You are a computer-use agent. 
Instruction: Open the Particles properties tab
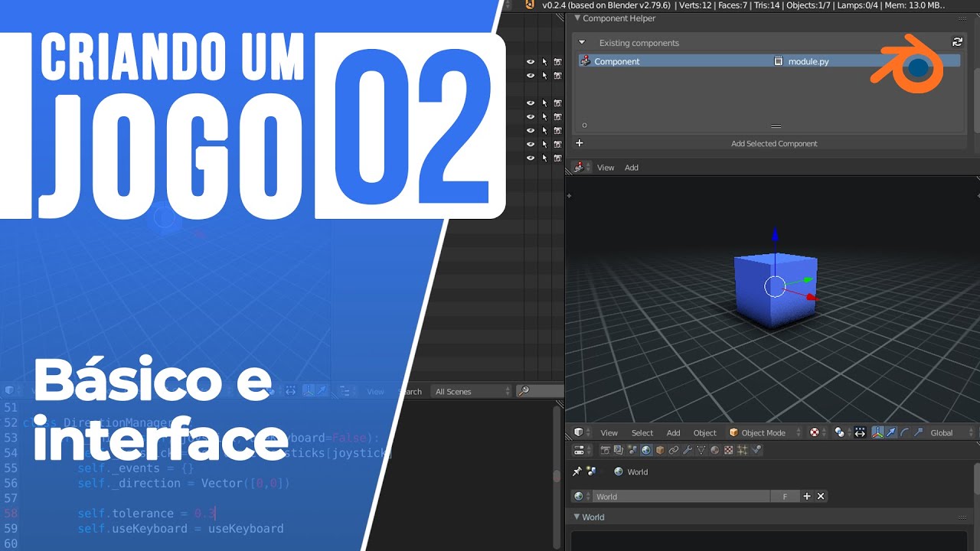tap(743, 450)
